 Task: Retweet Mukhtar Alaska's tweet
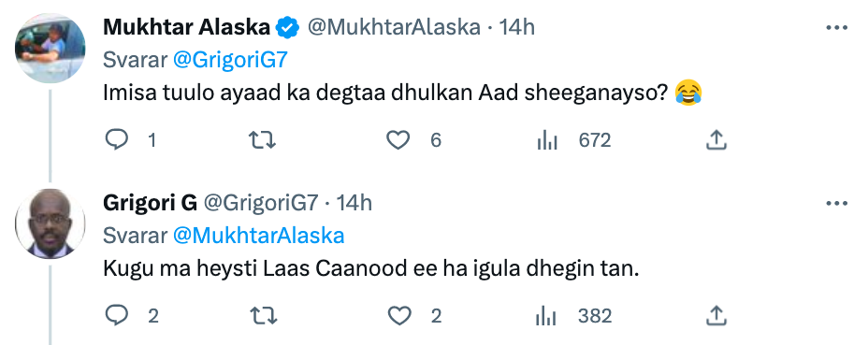click(262, 140)
